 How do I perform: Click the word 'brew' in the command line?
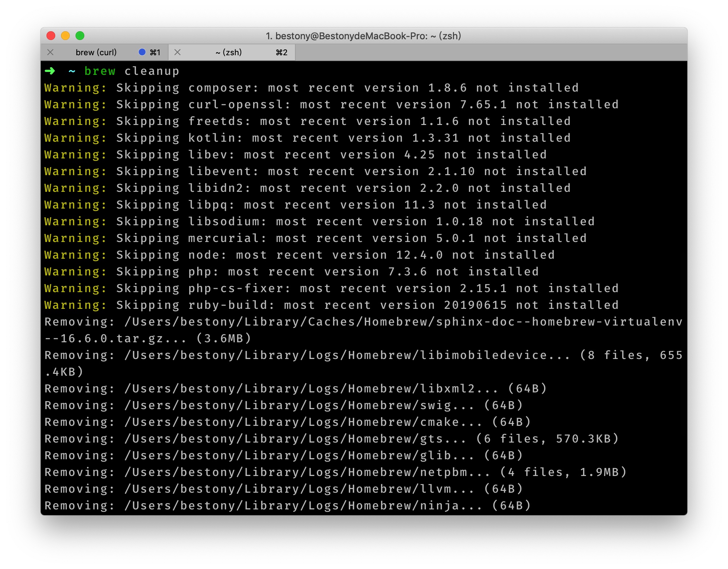coord(100,71)
